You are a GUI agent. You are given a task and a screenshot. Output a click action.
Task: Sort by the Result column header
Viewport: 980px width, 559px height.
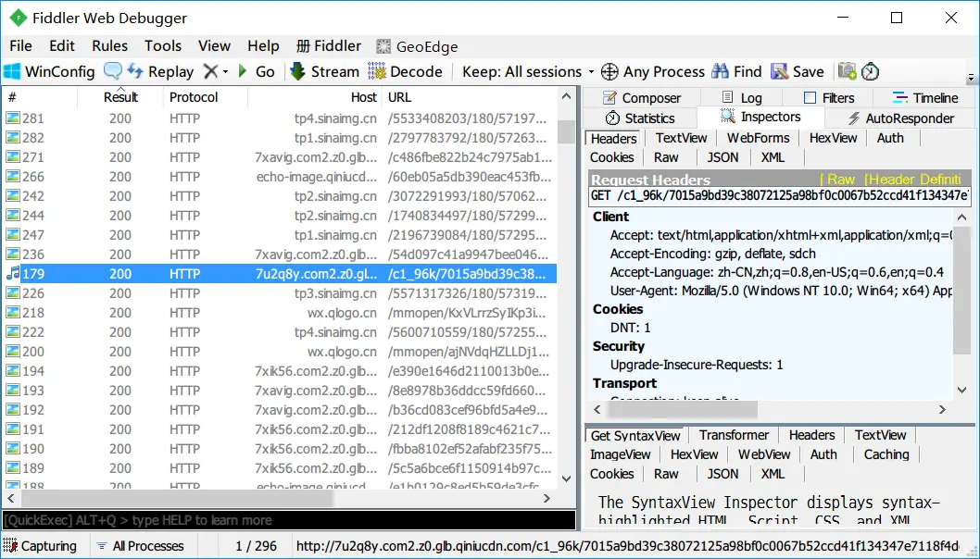point(120,97)
